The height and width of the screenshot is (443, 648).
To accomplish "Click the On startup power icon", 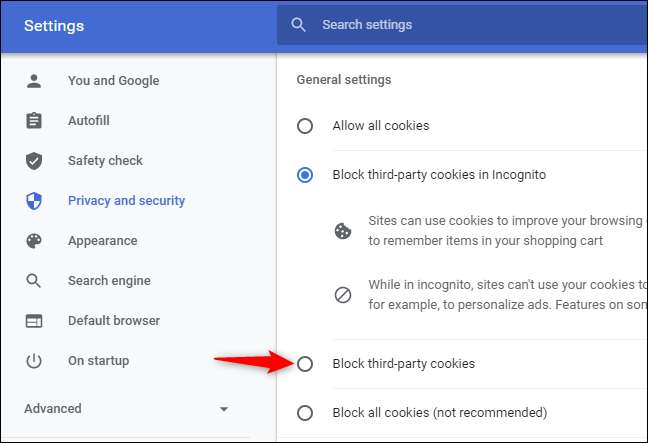I will click(34, 361).
